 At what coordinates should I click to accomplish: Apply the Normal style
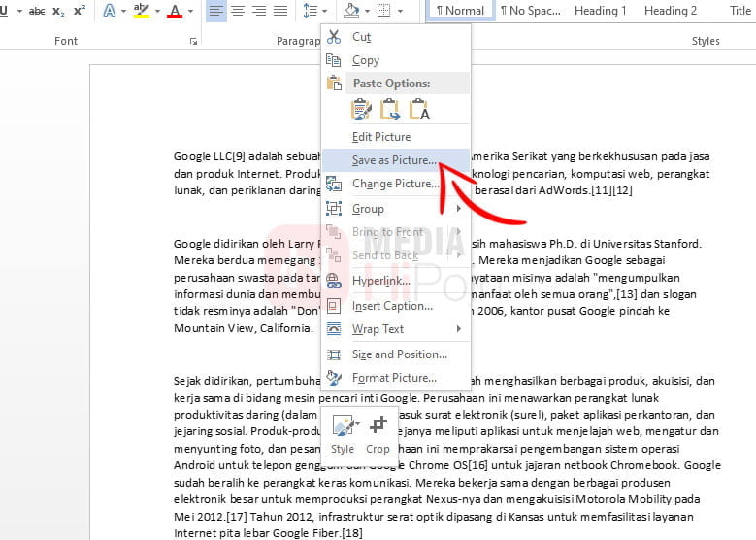coord(460,10)
